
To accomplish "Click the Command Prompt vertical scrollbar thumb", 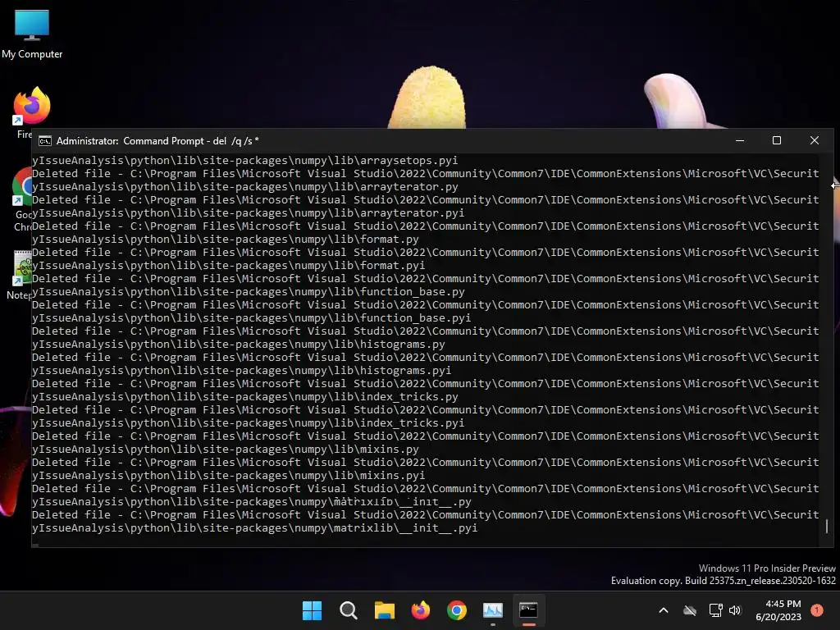I will [827, 526].
